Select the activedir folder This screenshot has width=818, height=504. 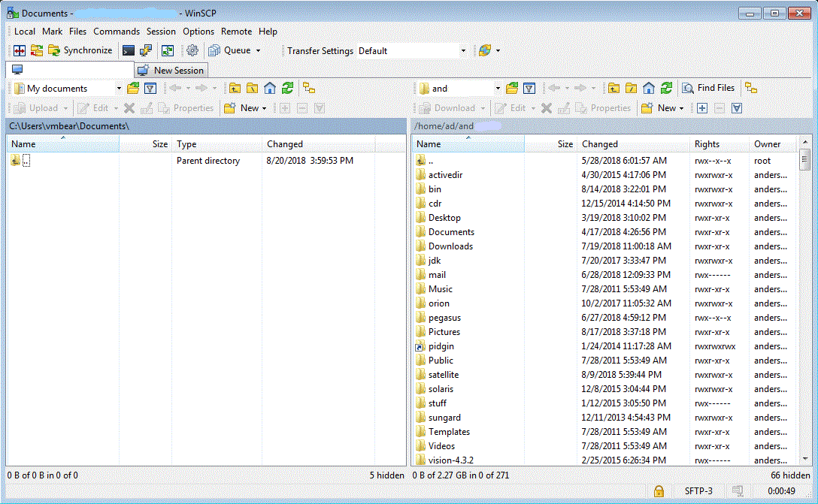pos(445,175)
